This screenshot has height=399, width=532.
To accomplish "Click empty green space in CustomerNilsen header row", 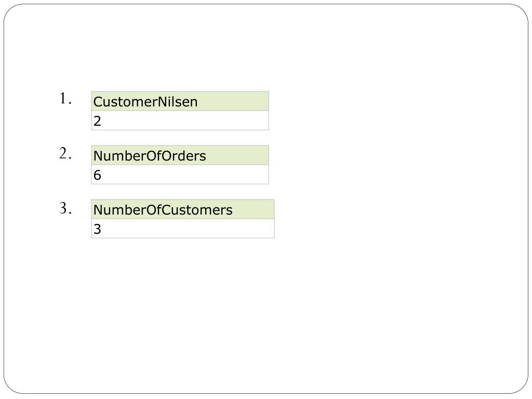I will pos(233,101).
